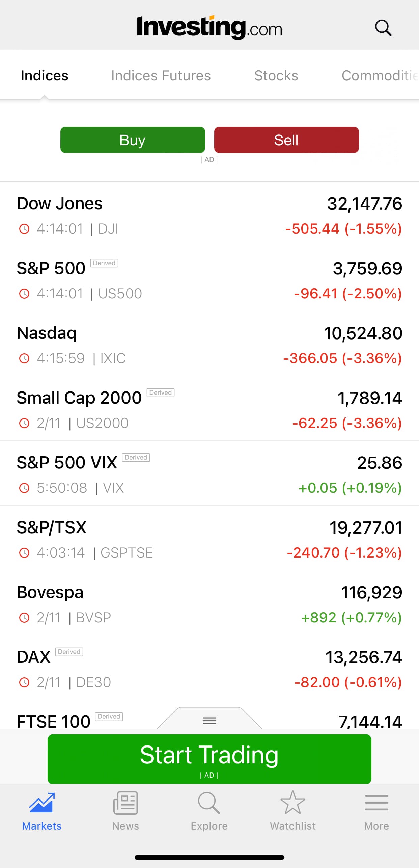Screen dimensions: 419x868
Task: Tap the Explore magnifier icon
Action: [209, 803]
